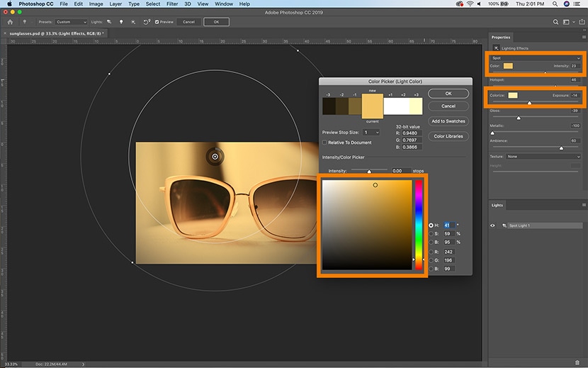Open the Texture dropdown

[543, 156]
